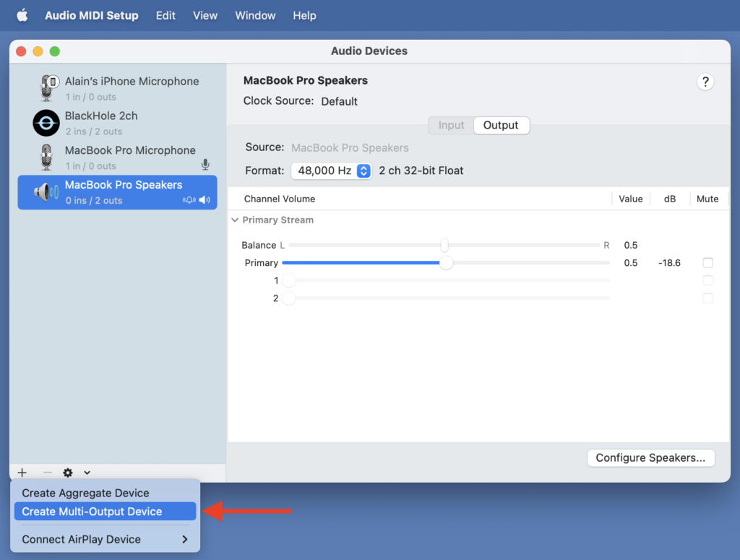Click the Channel Volume column header
The width and height of the screenshot is (740, 560).
pos(280,199)
